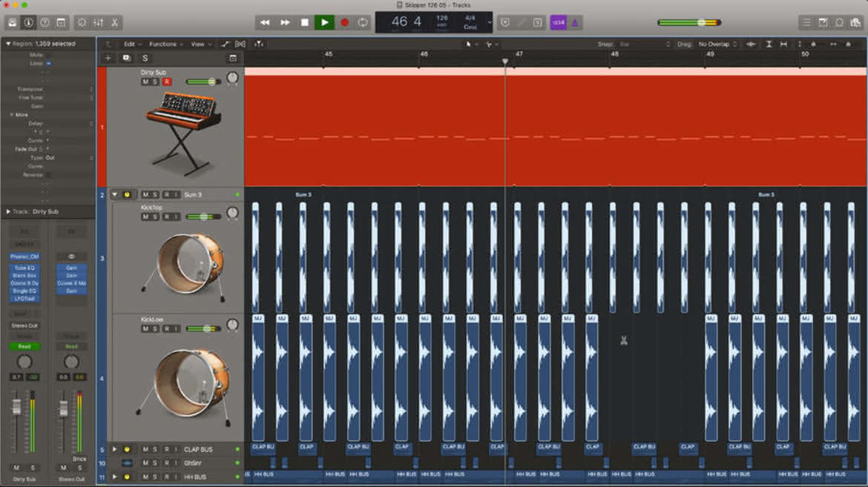This screenshot has height=487, width=868.
Task: Click the Stereo Out output slot
Action: coord(24,326)
